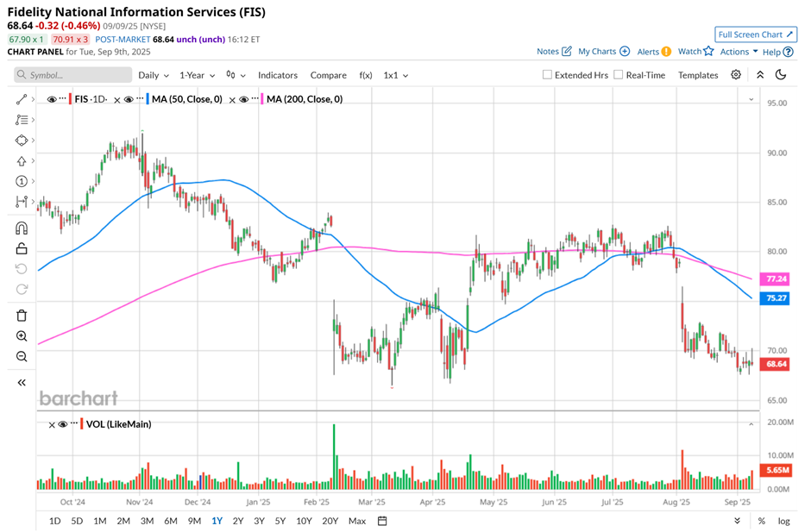Switch chart range to 6M
The height and width of the screenshot is (532, 811).
pos(171,521)
